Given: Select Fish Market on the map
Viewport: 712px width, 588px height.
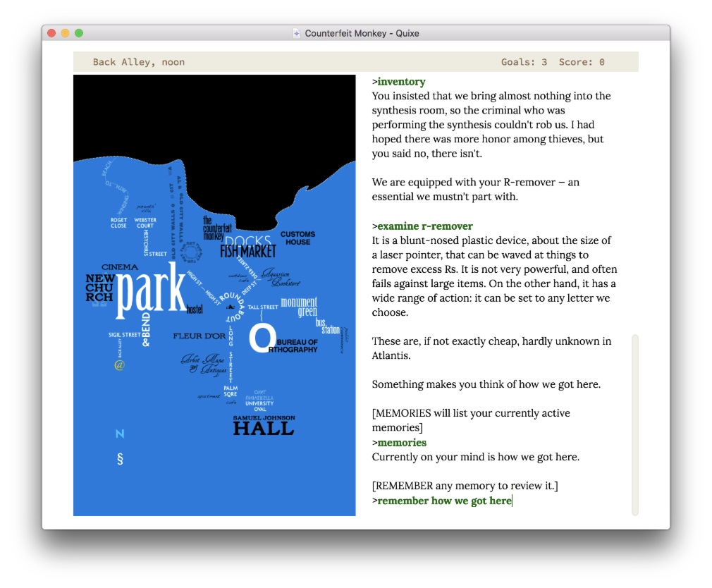Looking at the screenshot, I should pos(248,252).
